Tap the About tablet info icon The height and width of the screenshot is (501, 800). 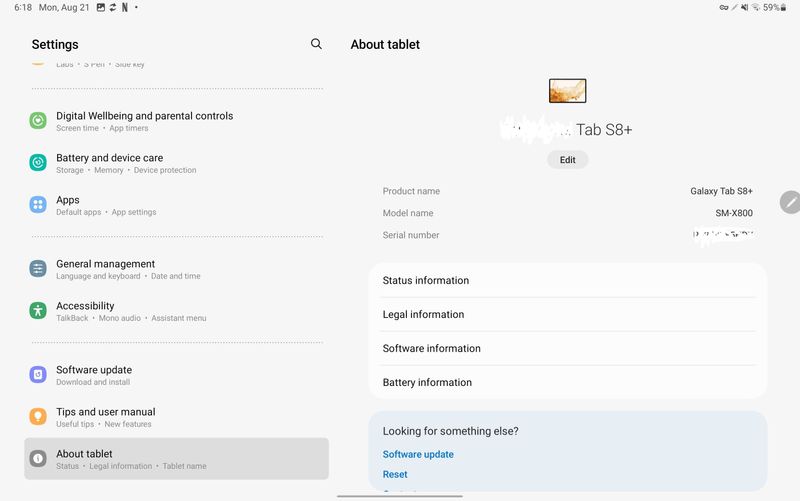coord(38,459)
